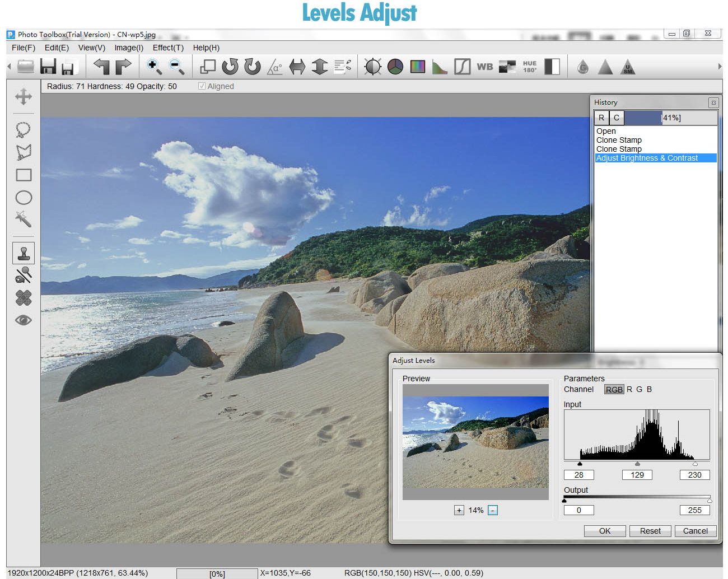Screen dimensions: 728x579
Task: Select the elliptical selection tool
Action: pyautogui.click(x=24, y=198)
